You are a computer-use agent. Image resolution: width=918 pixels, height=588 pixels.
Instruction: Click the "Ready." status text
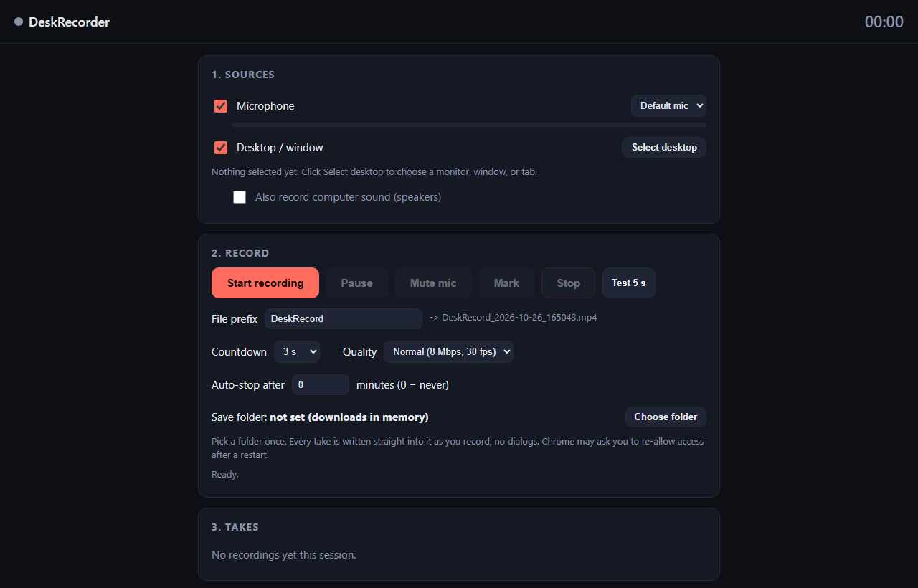225,475
